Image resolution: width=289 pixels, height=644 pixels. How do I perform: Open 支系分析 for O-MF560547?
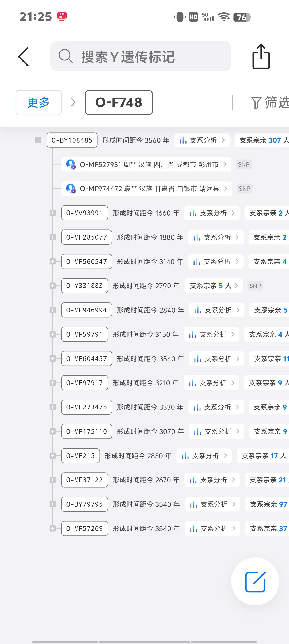tap(216, 262)
